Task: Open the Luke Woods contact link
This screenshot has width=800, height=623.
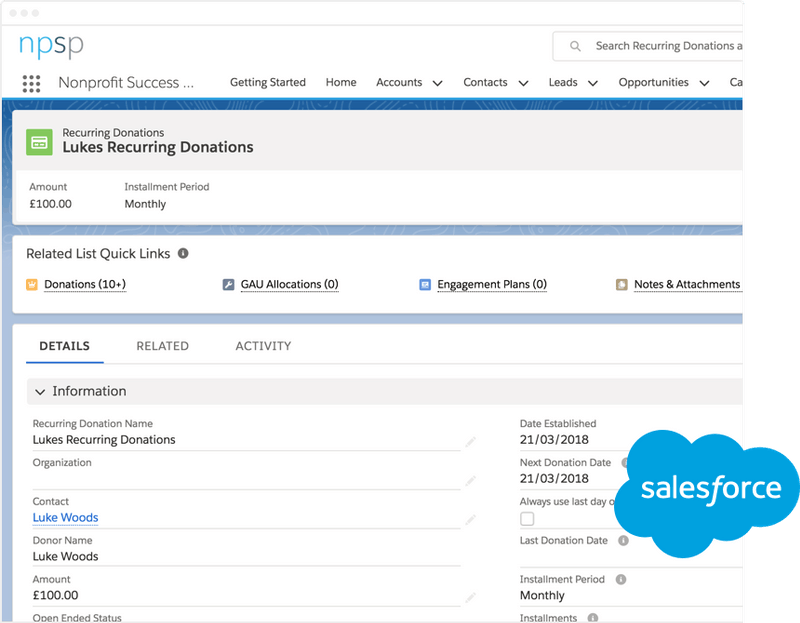Action: 65,518
